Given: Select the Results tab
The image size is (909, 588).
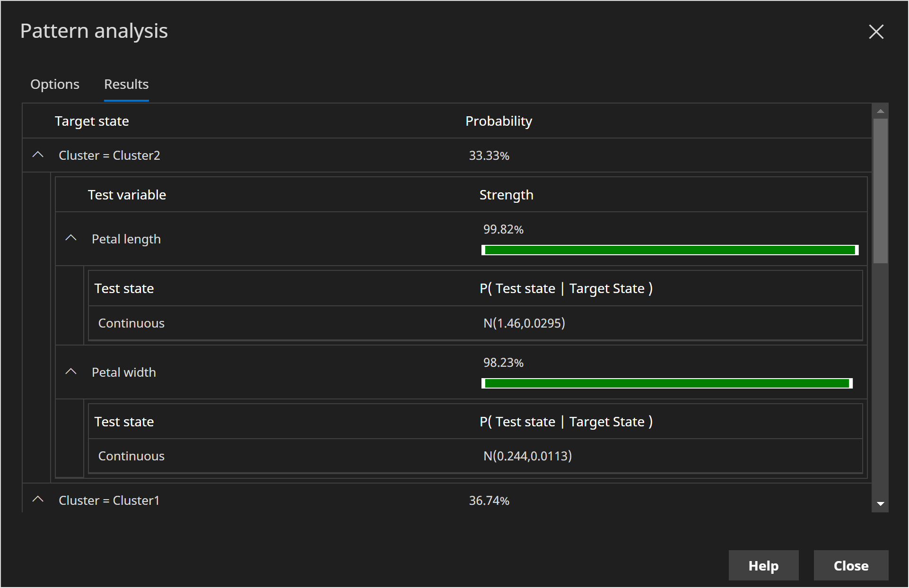Looking at the screenshot, I should point(126,84).
